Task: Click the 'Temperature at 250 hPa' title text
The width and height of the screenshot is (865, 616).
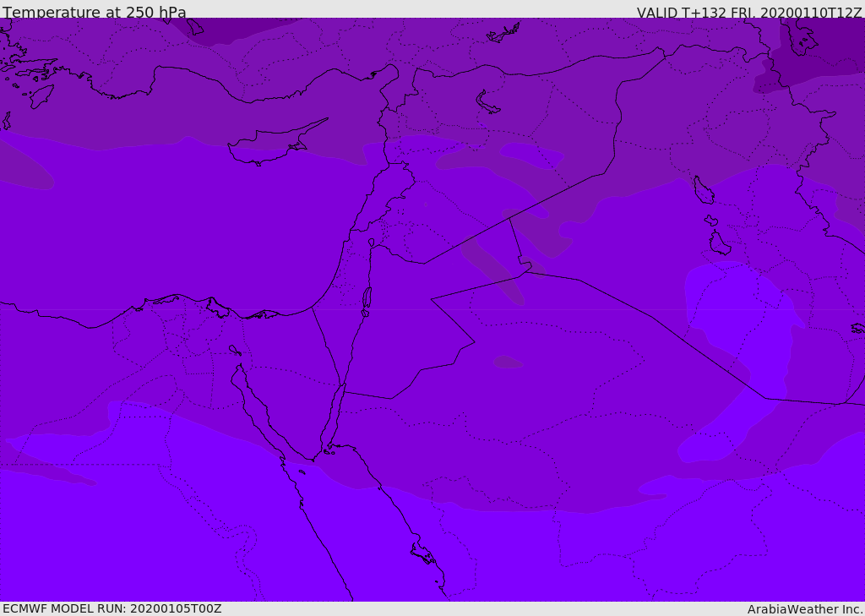Action: (x=95, y=11)
